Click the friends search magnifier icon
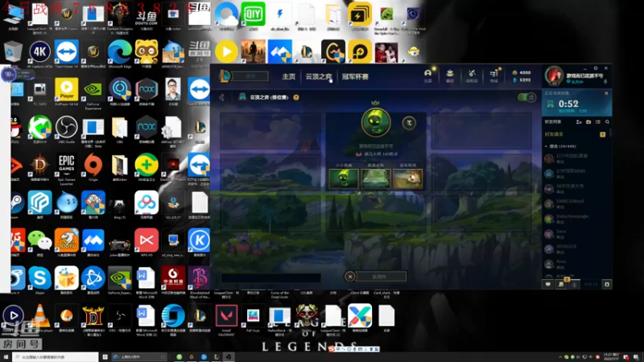 pyautogui.click(x=607, y=122)
